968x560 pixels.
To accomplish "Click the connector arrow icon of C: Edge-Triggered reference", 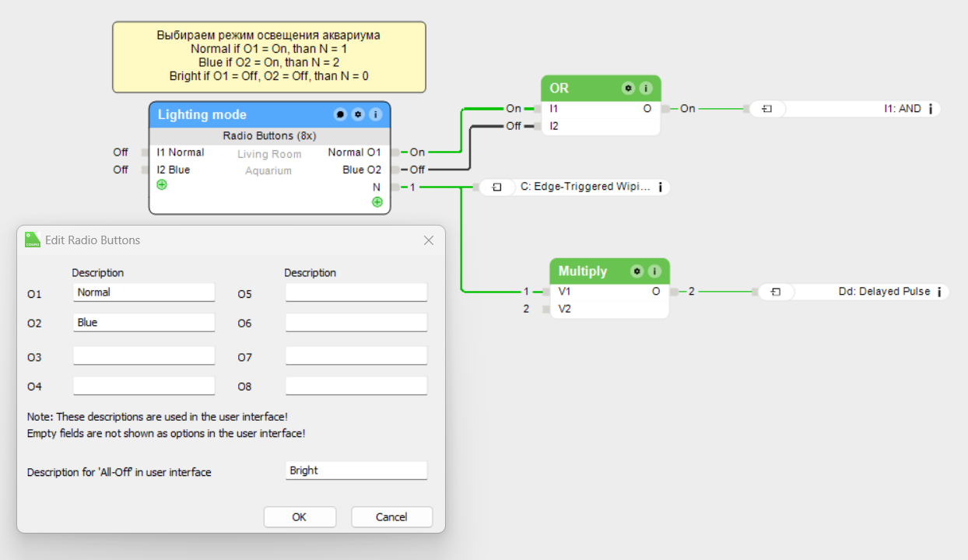I will pyautogui.click(x=496, y=187).
